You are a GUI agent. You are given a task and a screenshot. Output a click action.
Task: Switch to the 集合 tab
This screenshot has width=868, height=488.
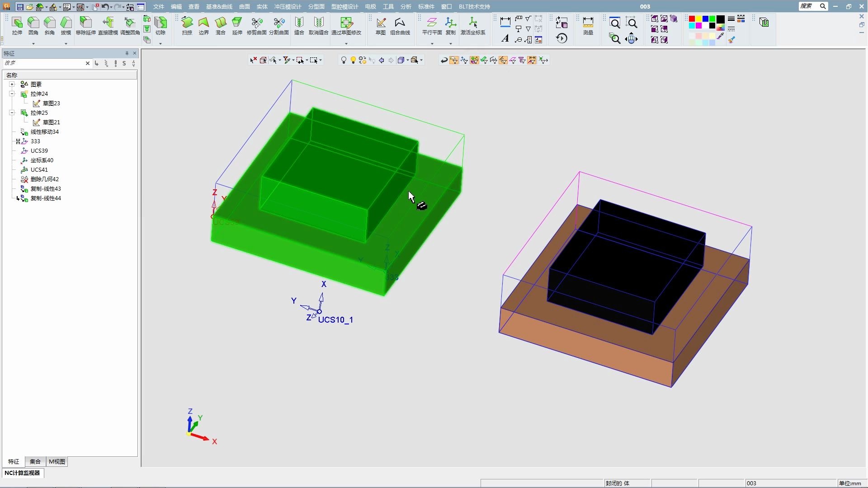pyautogui.click(x=35, y=461)
